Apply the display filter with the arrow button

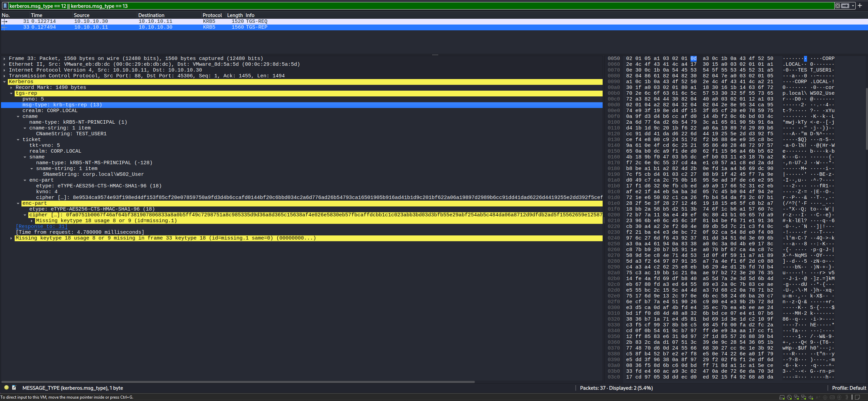[x=845, y=6]
